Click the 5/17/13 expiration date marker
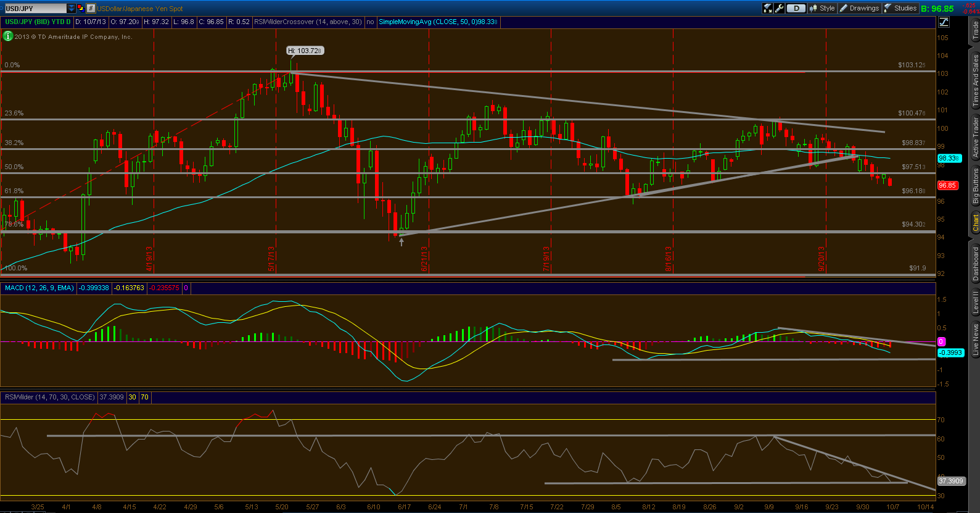 (x=271, y=259)
